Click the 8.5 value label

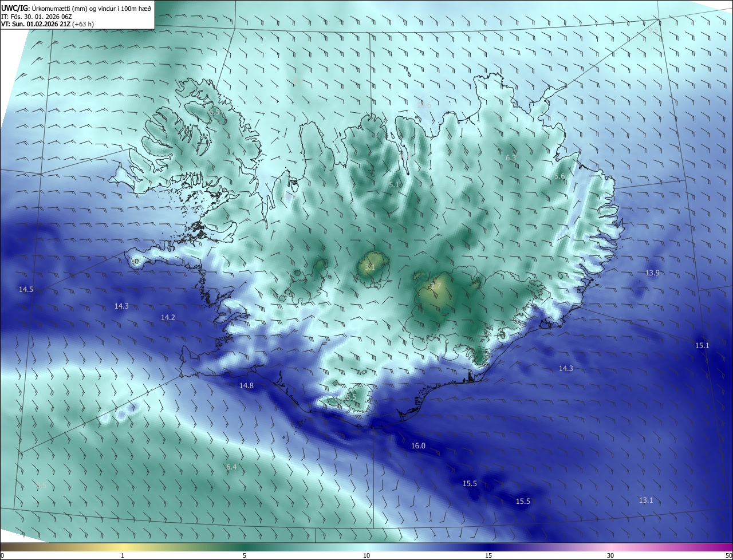(41, 486)
